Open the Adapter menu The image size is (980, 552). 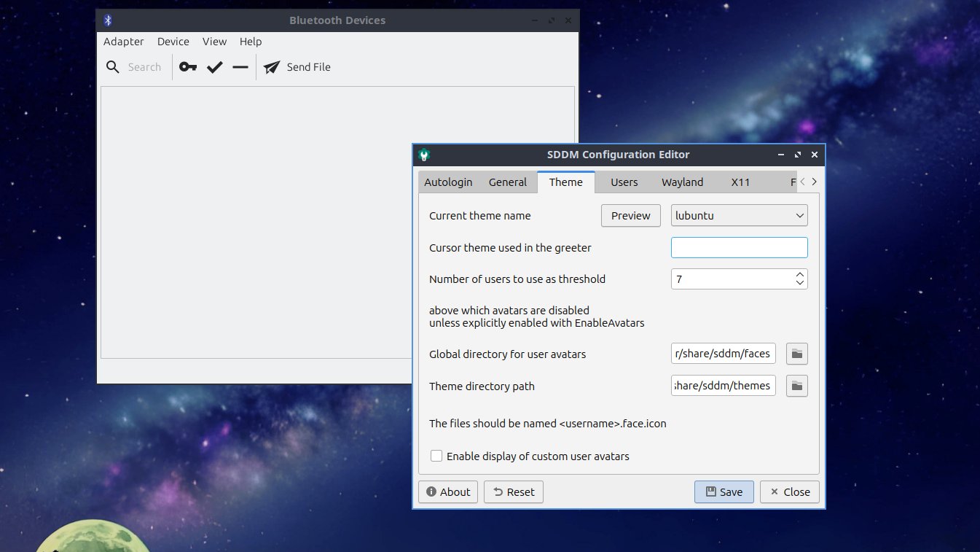[x=124, y=42]
